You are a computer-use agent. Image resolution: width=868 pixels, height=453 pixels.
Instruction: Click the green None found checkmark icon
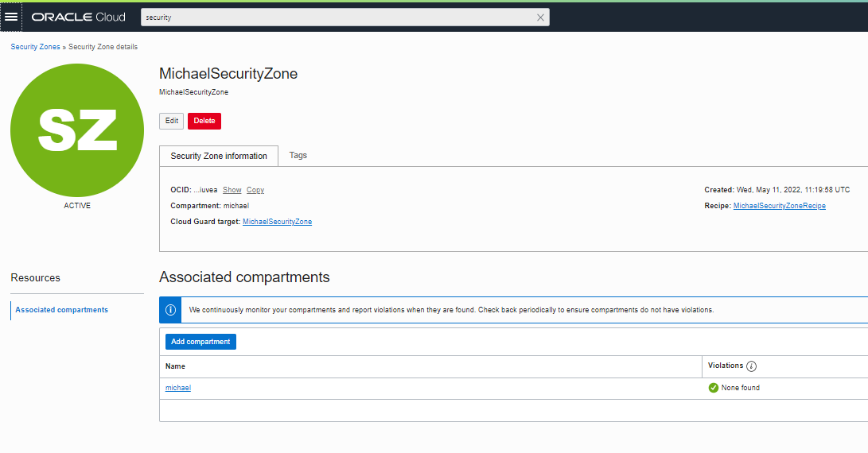tap(714, 388)
